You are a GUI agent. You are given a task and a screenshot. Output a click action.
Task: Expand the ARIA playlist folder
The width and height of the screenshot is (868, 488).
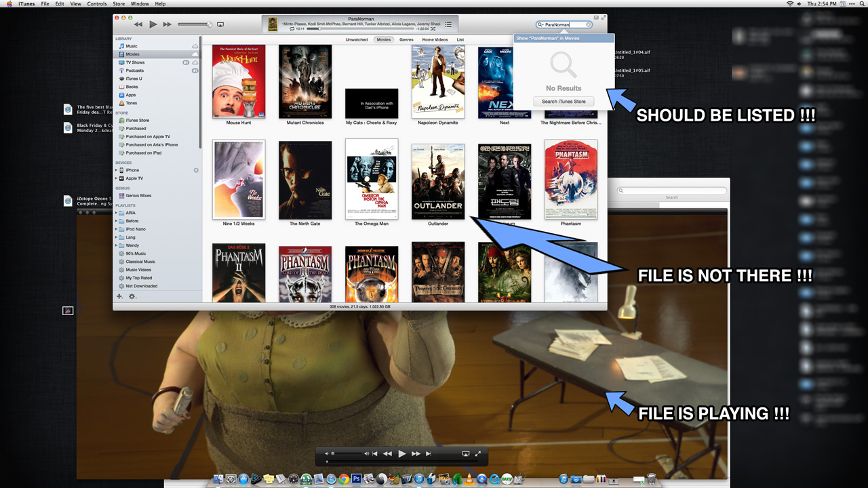click(116, 213)
